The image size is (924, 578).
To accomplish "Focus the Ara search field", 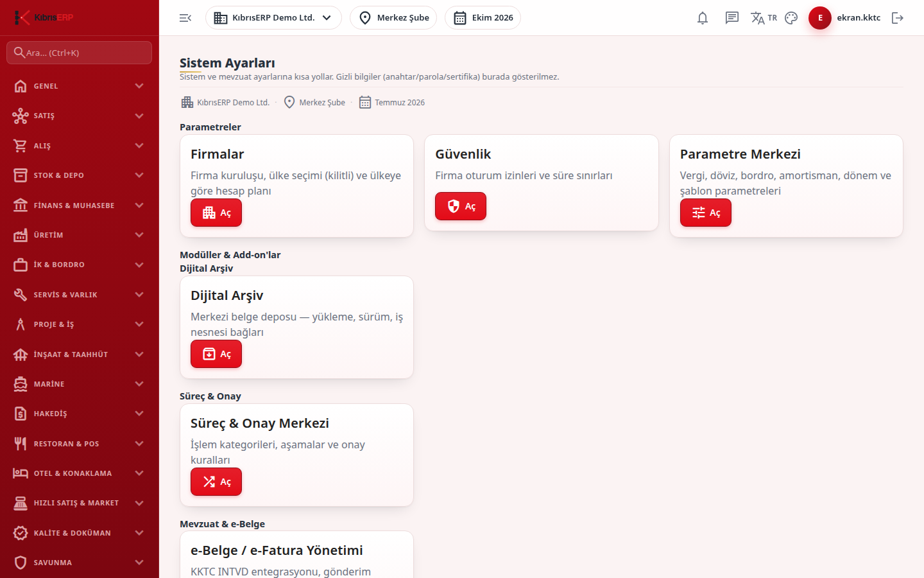I will pyautogui.click(x=80, y=53).
